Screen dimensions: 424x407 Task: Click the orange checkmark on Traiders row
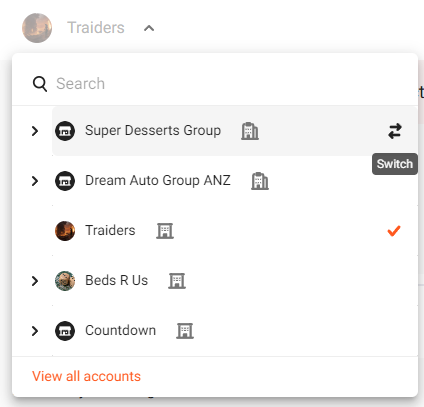(394, 231)
